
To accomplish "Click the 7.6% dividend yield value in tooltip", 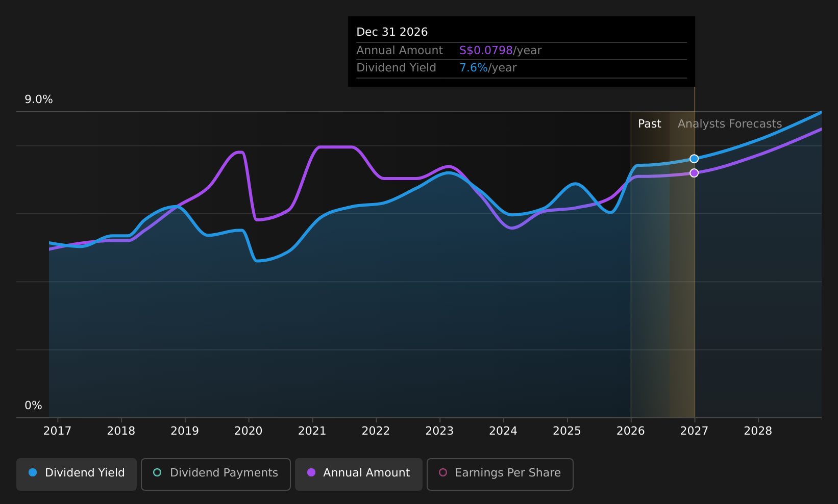I will (474, 68).
